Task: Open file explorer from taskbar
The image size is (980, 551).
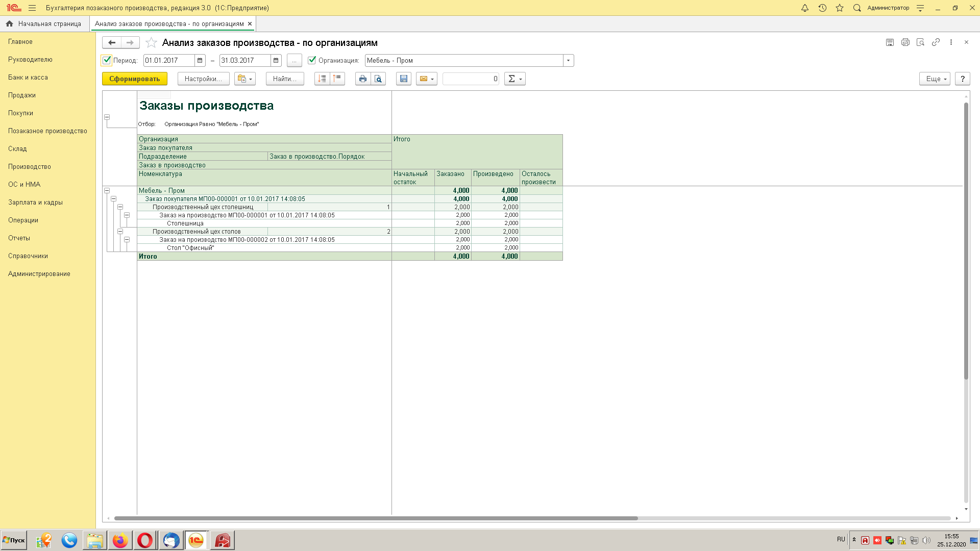Action: (95, 540)
